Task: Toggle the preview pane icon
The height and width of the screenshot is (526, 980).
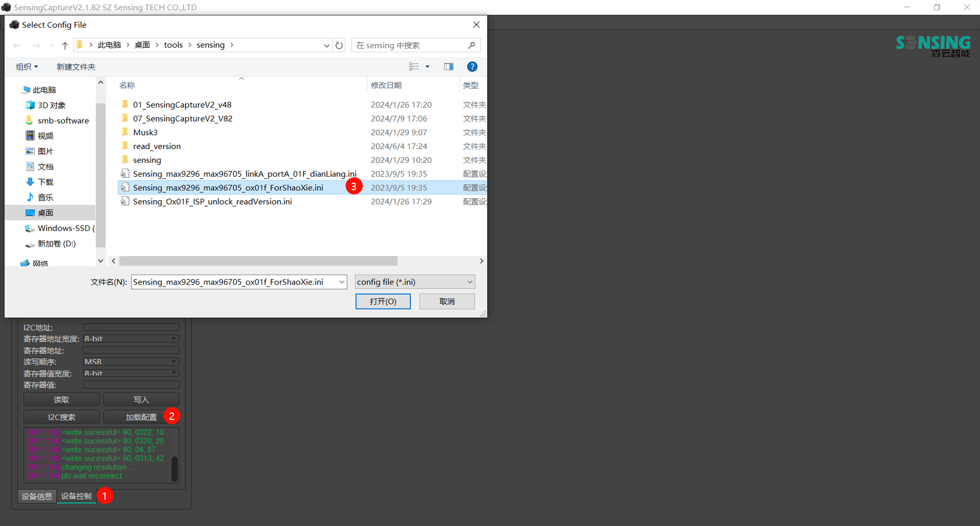Action: click(x=448, y=66)
